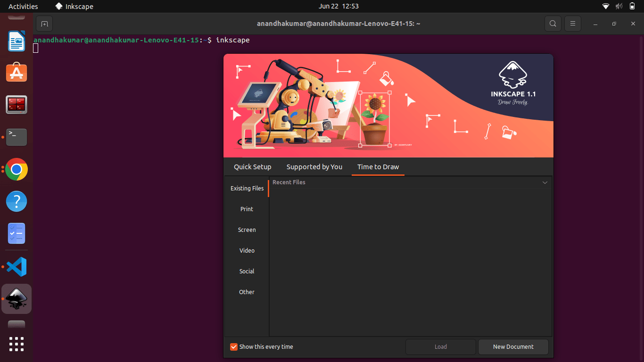The height and width of the screenshot is (362, 644).
Task: Click the terminal search icon
Action: tap(553, 24)
